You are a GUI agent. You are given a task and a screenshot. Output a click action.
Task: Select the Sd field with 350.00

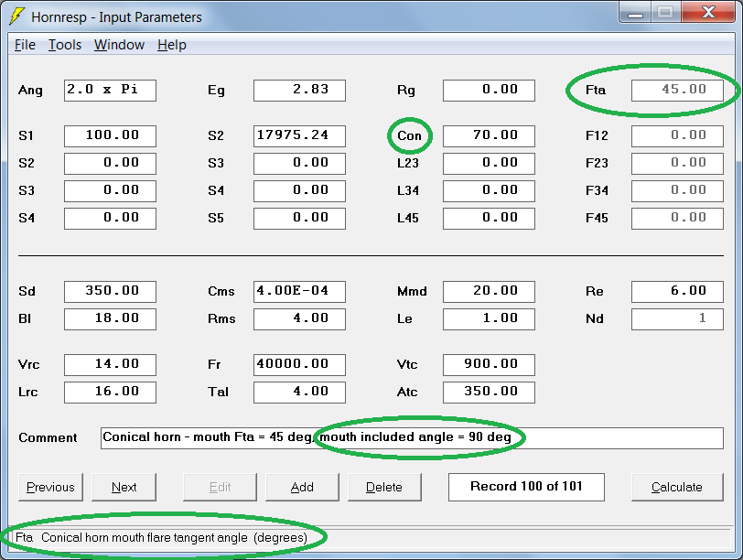coord(110,291)
